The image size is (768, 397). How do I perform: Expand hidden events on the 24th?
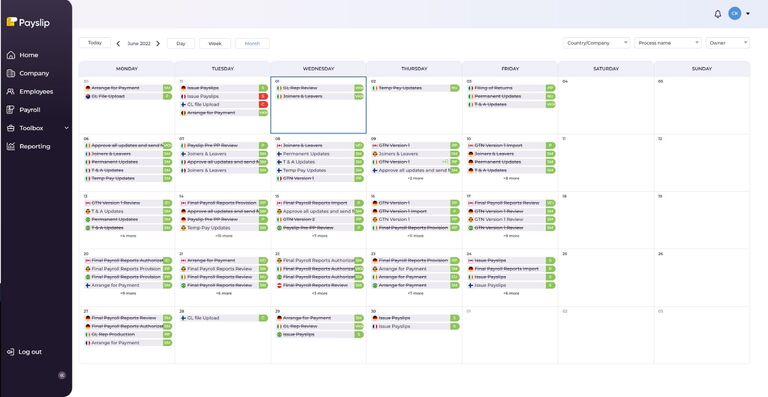[511, 294]
